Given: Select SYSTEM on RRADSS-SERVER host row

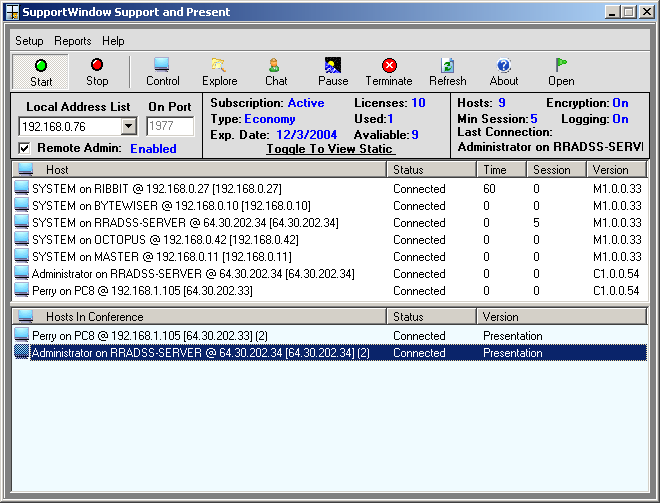Looking at the screenshot, I should point(330,222).
